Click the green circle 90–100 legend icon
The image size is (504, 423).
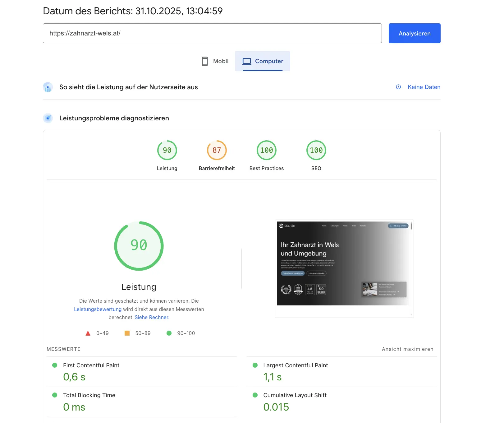pyautogui.click(x=169, y=333)
